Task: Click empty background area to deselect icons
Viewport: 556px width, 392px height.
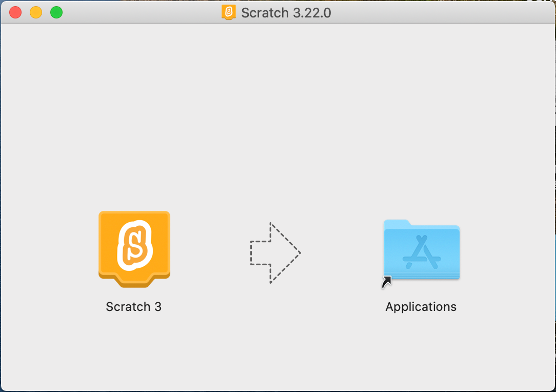Action: 276,106
